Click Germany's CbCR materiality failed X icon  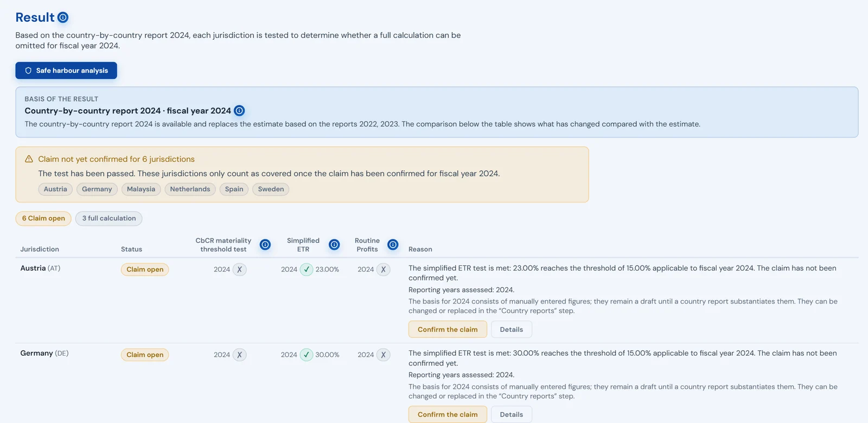pyautogui.click(x=240, y=355)
